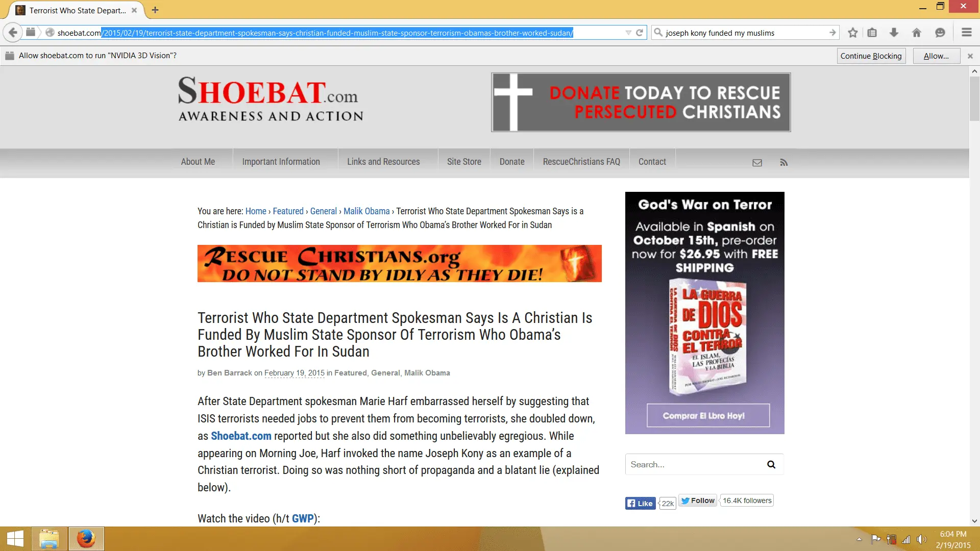980x551 pixels.
Task: Open the downloads arrow icon
Action: pyautogui.click(x=894, y=33)
